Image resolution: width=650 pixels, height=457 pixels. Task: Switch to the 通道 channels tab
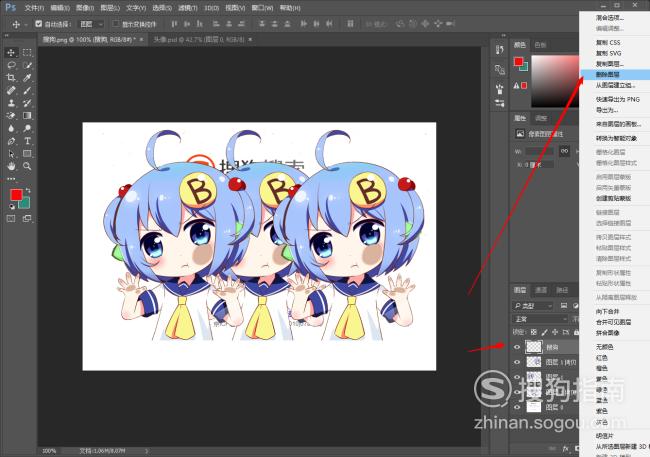tap(541, 290)
